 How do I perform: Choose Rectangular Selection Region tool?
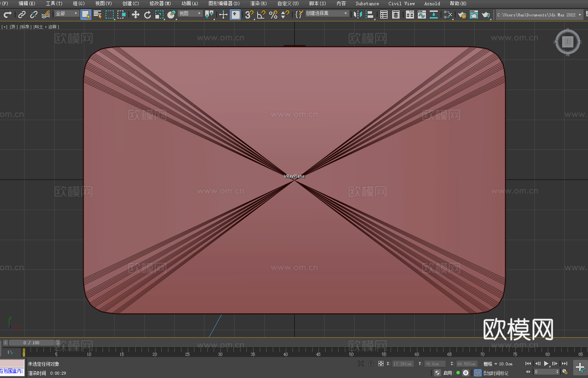(110, 14)
